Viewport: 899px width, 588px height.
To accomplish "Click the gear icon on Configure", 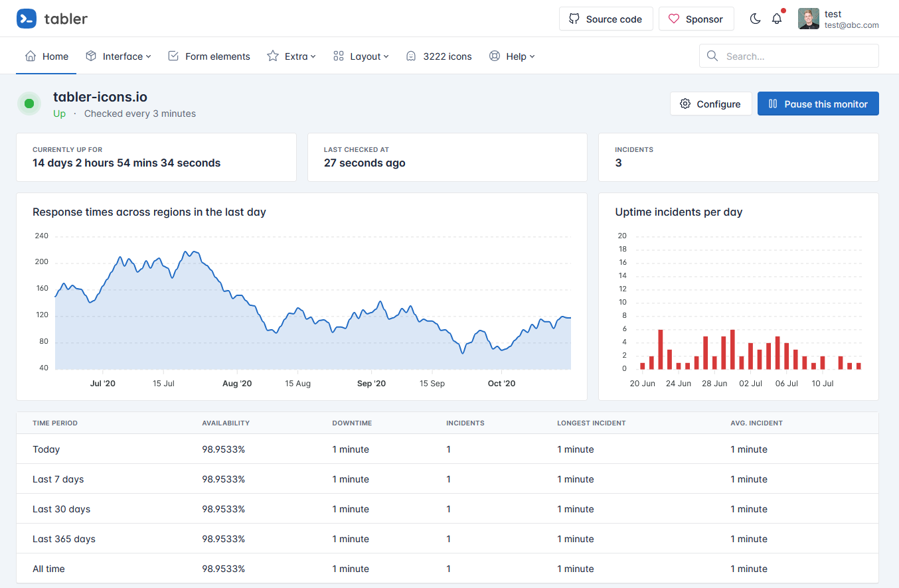I will tap(685, 104).
